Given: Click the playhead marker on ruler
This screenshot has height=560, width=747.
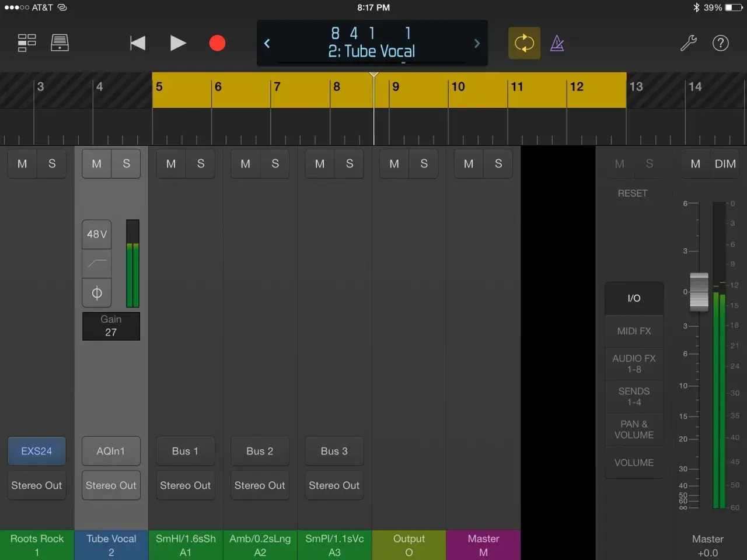Looking at the screenshot, I should (x=374, y=75).
